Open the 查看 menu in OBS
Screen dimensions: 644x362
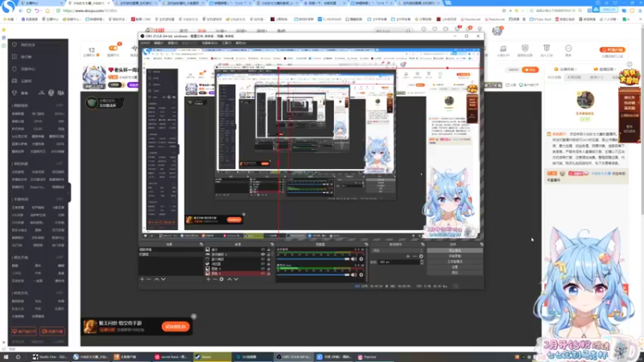point(172,43)
